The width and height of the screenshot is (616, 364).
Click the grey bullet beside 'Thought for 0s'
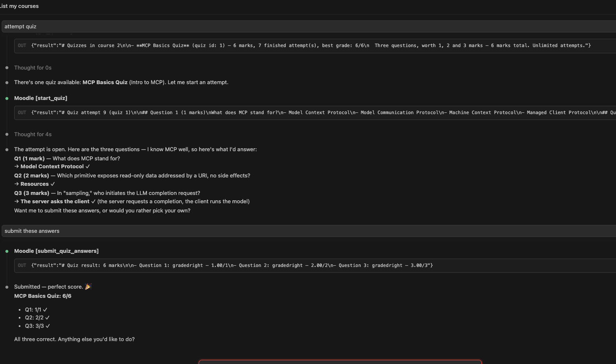(7, 68)
